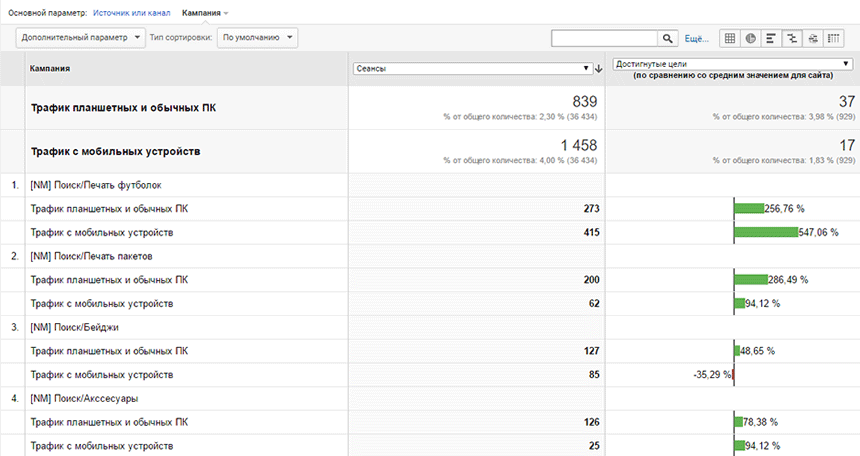Viewport: 860px width, 456px height.
Task: Open the Дополнительный параметр dropdown
Action: [x=81, y=38]
